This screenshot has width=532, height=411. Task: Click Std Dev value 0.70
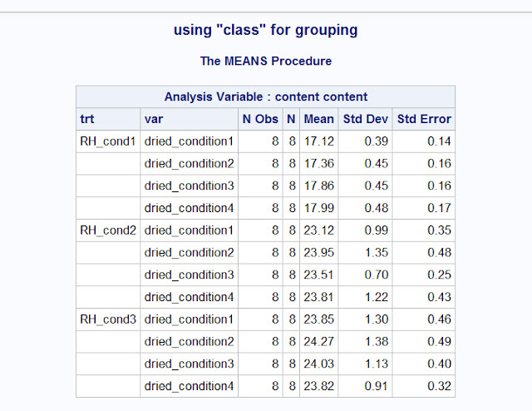click(377, 275)
